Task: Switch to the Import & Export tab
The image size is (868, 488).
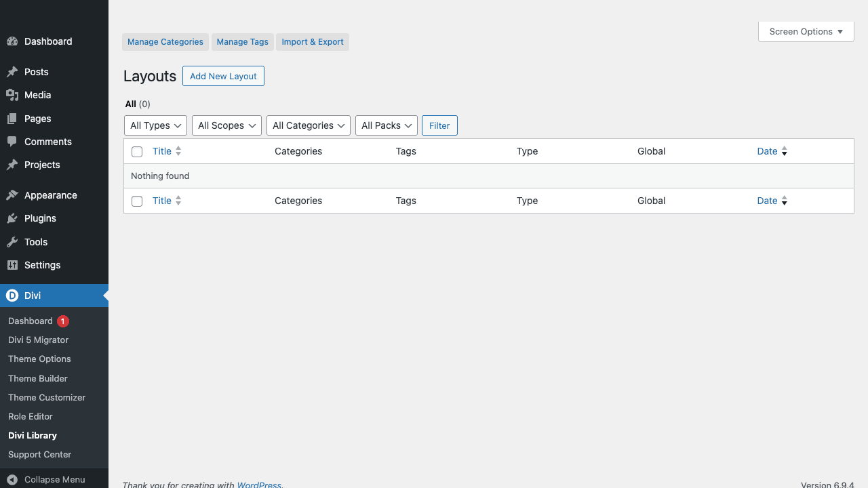Action: 313,42
